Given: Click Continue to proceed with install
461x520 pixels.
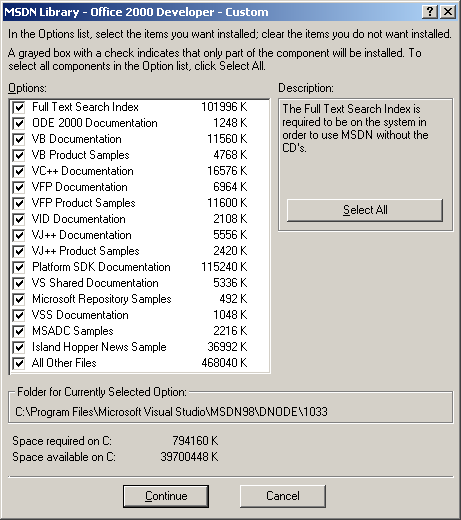Looking at the screenshot, I should point(166,496).
